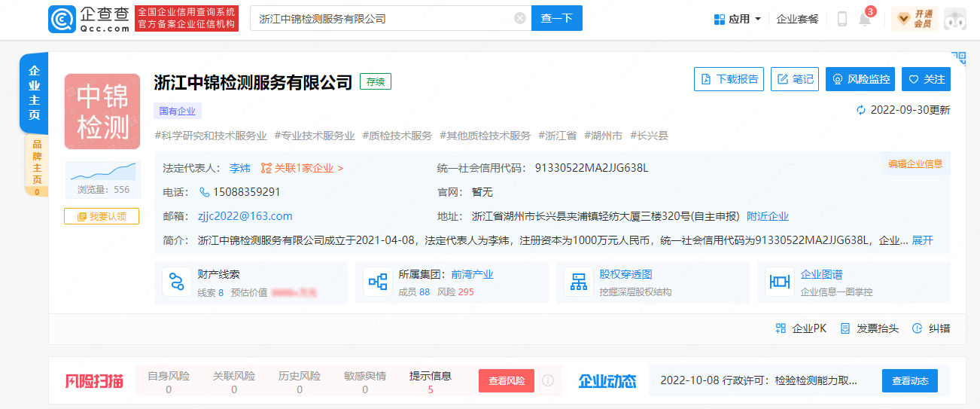The width and height of the screenshot is (980, 409).
Task: Click credit code 91330522MA2JJG638L
Action: pos(592,168)
